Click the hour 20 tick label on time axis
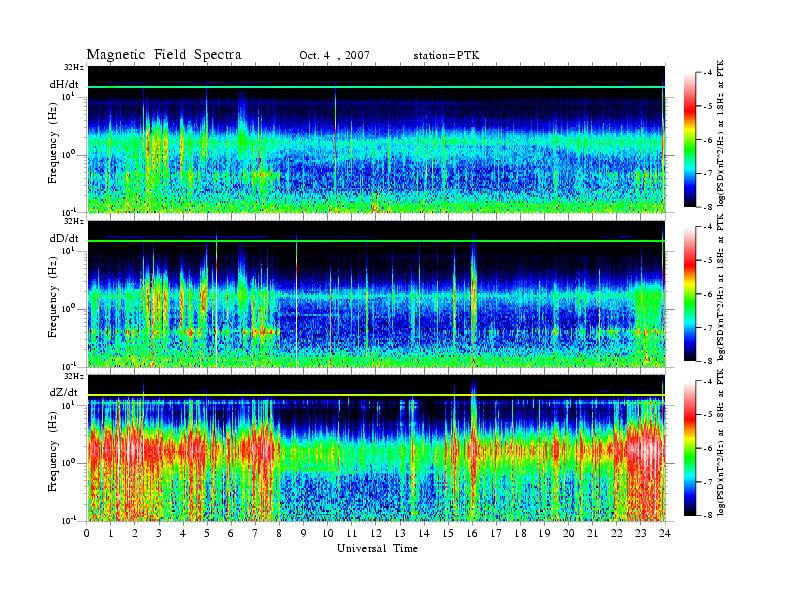 (x=569, y=533)
